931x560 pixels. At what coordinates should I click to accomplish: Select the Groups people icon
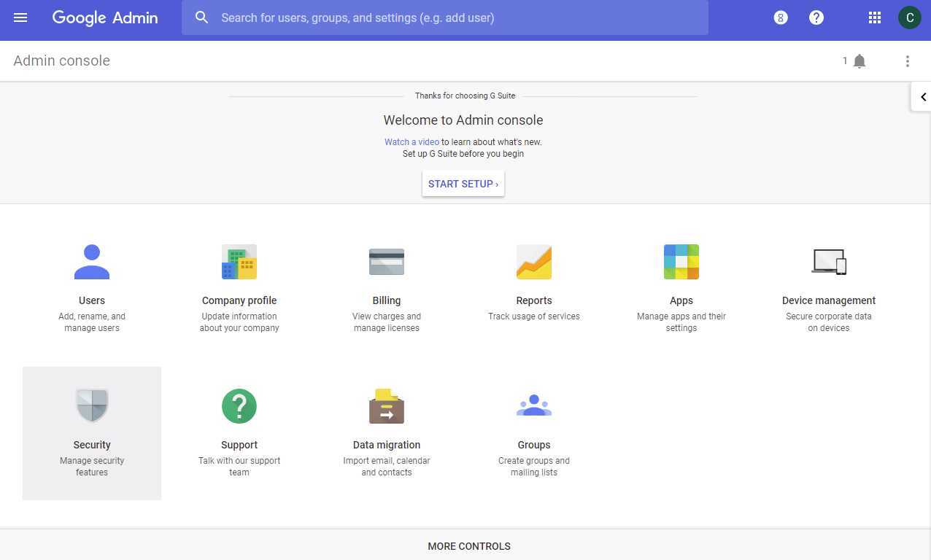[534, 405]
